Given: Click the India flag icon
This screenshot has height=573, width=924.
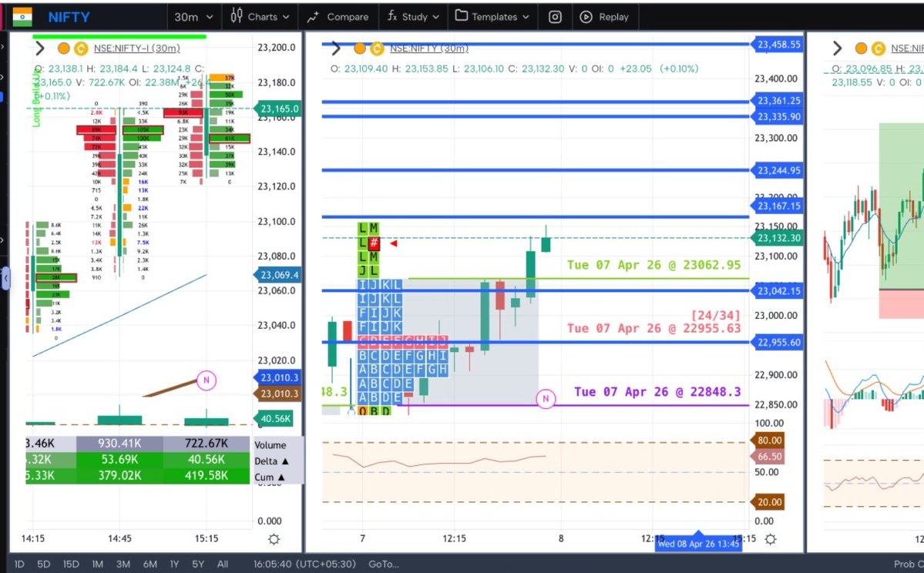Looking at the screenshot, I should click(22, 16).
